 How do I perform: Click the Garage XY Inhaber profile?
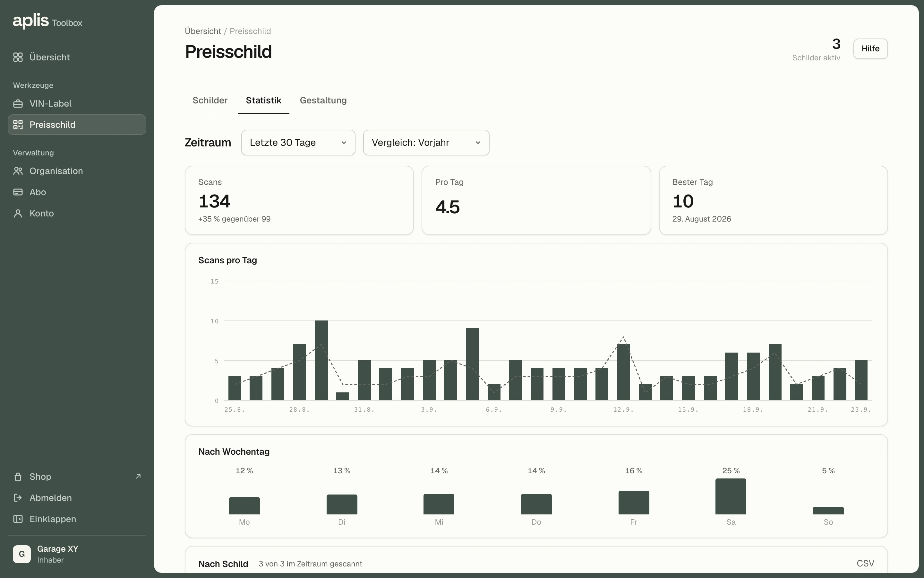click(77, 554)
